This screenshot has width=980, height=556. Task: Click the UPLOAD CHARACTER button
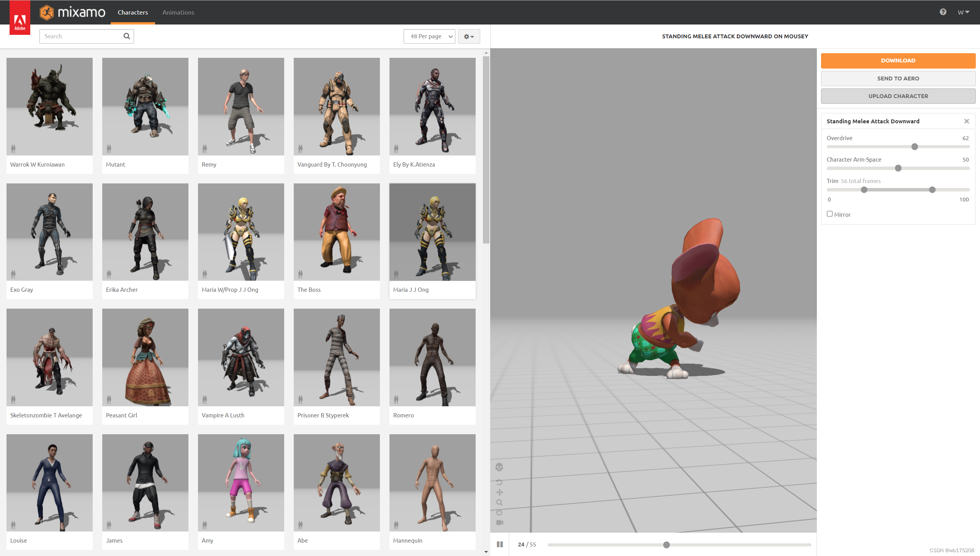[x=898, y=96]
